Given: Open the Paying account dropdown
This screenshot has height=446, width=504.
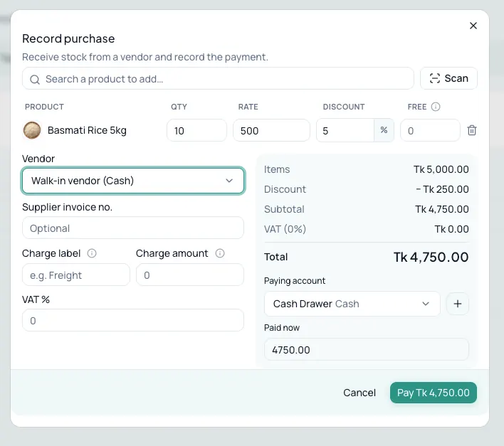Looking at the screenshot, I should (x=352, y=304).
